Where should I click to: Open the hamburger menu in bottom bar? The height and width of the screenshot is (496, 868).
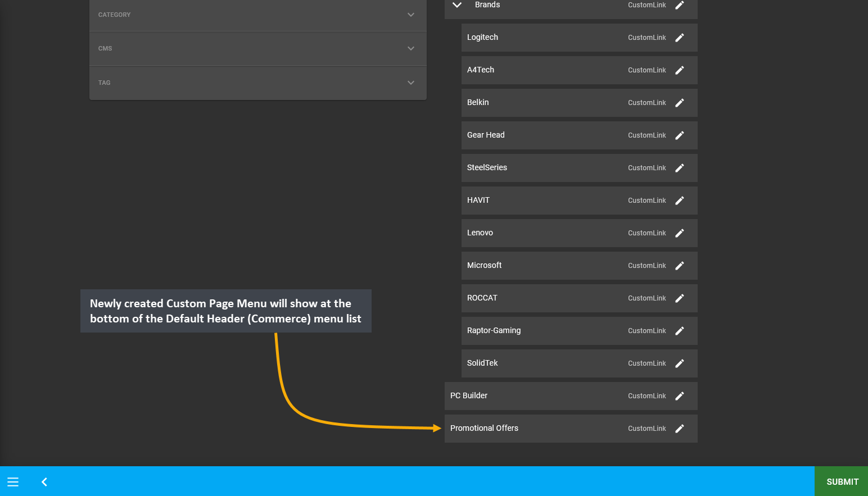(x=13, y=482)
